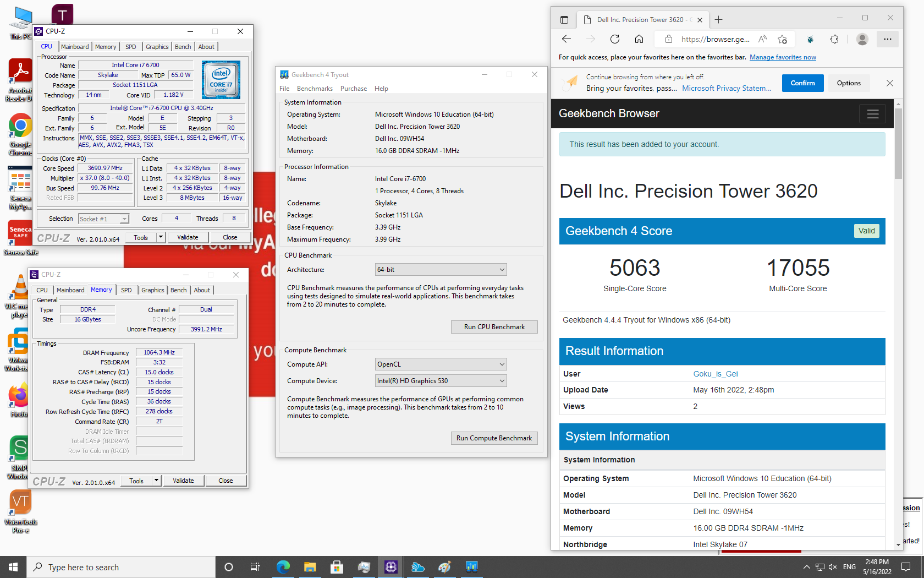The image size is (924, 578).
Task: Open a new tab in Edge
Action: (718, 20)
